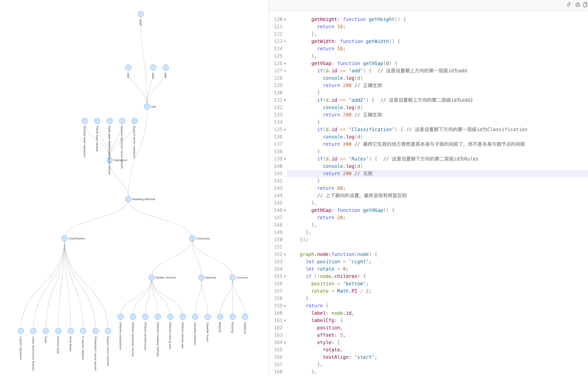588x376 pixels.
Task: Click line 141 'return 200' in editor
Action: 337,173
